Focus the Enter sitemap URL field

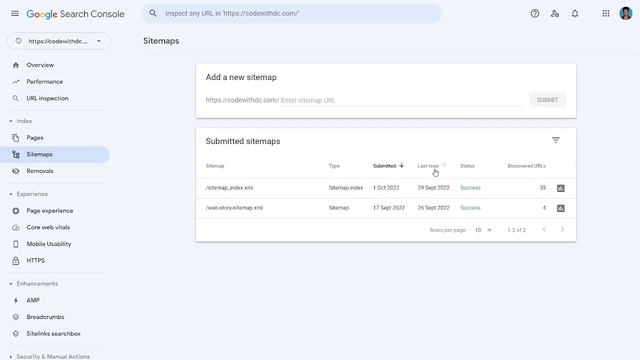[x=402, y=100]
